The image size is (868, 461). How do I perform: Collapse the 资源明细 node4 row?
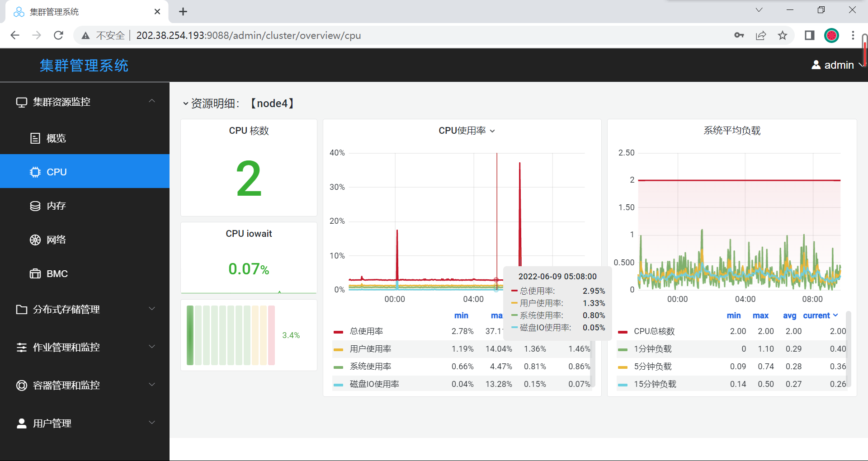click(x=186, y=103)
